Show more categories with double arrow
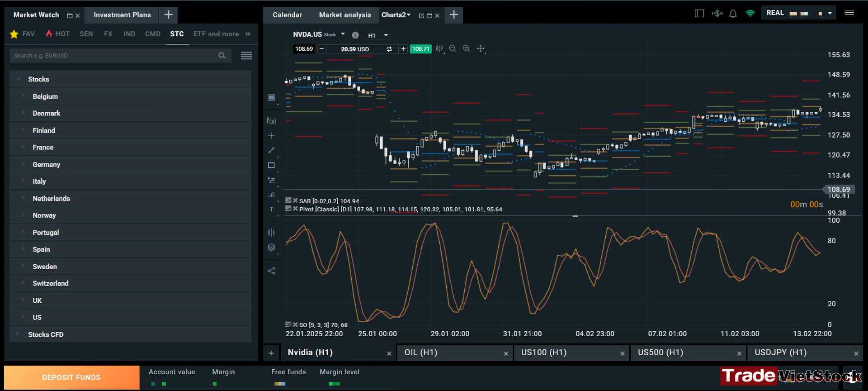Viewport: 868px width, 391px height. click(248, 34)
